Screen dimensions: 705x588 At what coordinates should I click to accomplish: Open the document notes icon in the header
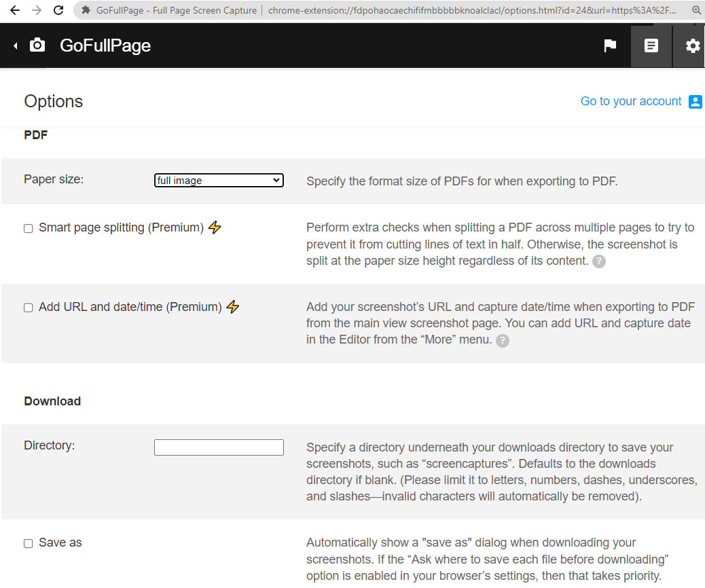click(651, 45)
